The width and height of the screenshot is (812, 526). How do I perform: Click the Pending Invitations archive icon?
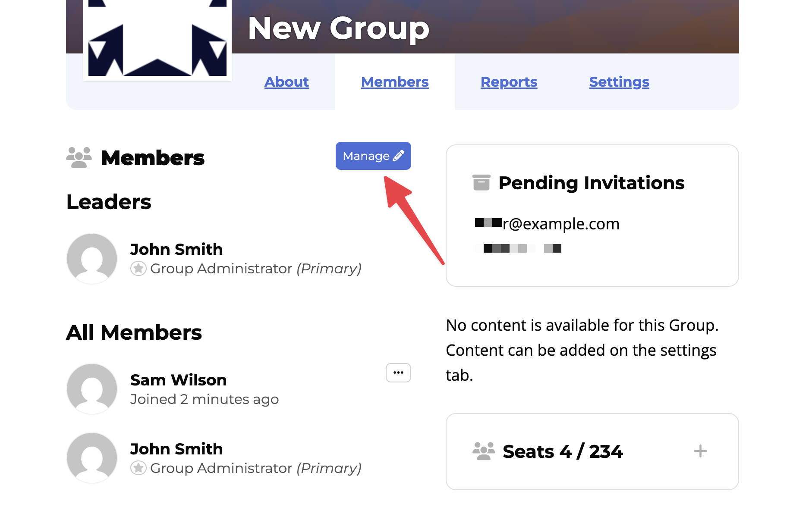pos(481,183)
